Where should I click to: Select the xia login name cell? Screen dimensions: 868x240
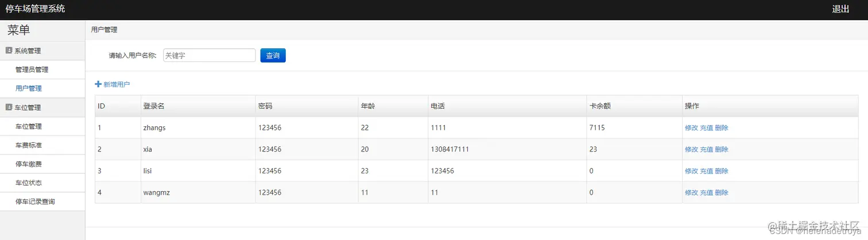tap(197, 149)
